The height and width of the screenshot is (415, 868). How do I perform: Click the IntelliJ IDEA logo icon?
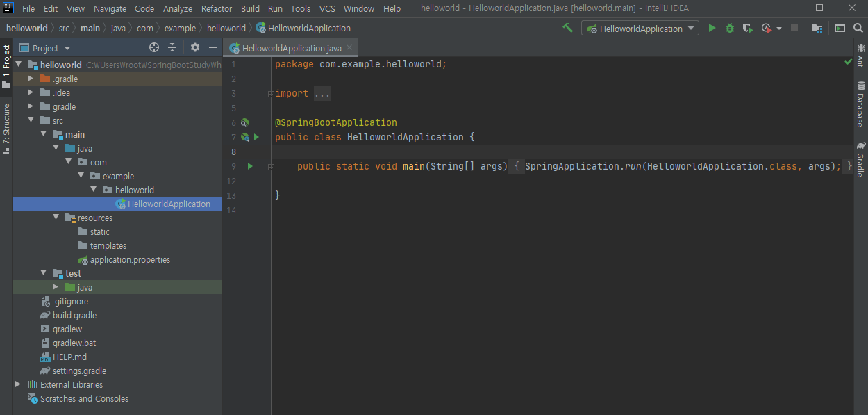click(8, 8)
